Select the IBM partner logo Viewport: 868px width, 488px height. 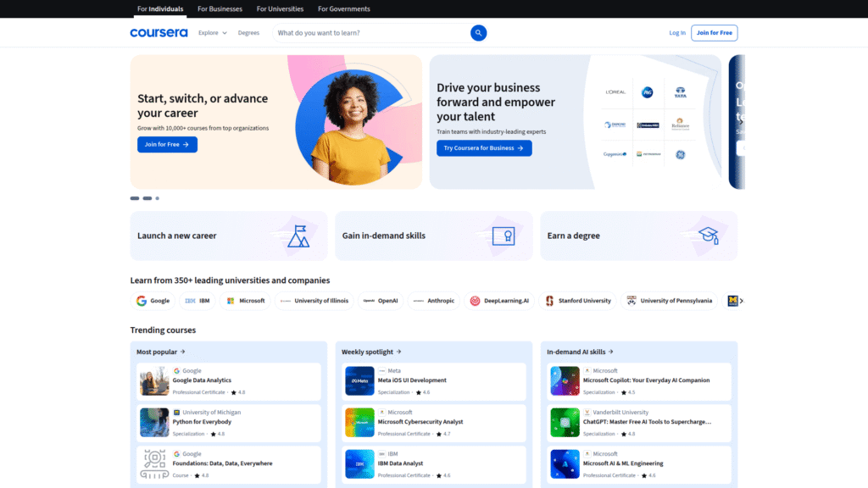[197, 300]
